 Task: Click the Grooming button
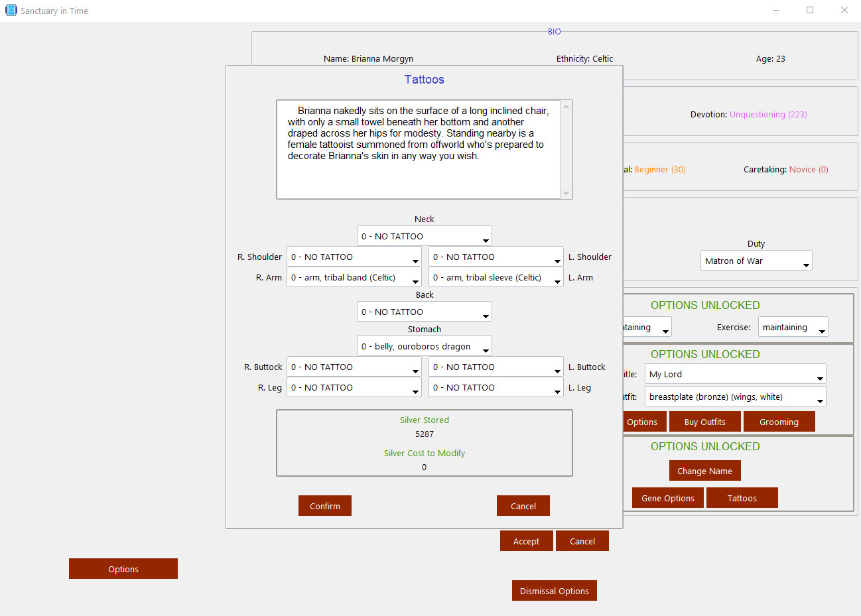(779, 422)
